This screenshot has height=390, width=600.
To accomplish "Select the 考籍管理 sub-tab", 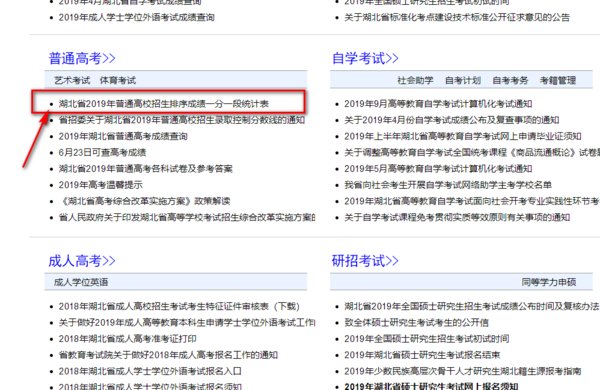I will (558, 80).
